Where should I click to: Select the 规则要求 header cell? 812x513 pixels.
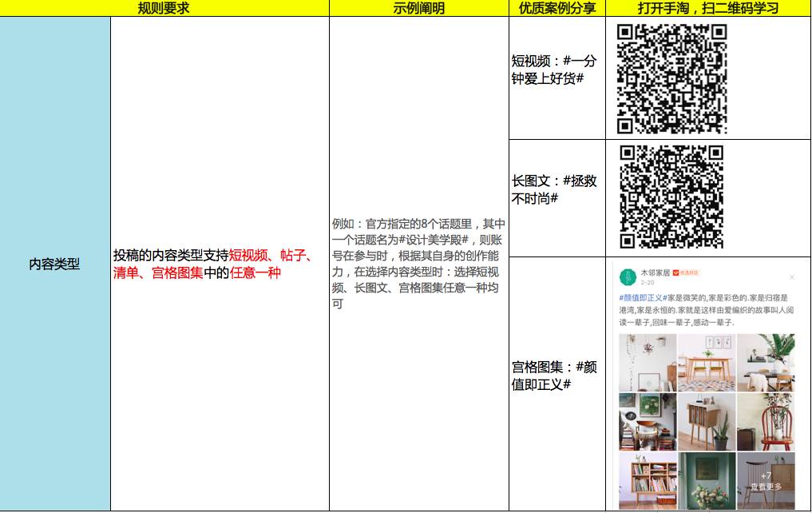[x=164, y=8]
